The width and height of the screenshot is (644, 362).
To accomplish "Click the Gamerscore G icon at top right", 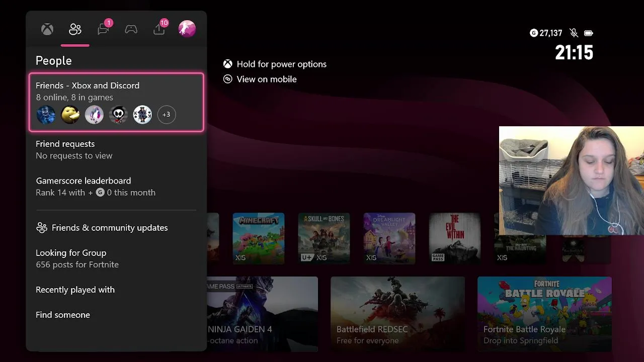I will (x=534, y=33).
